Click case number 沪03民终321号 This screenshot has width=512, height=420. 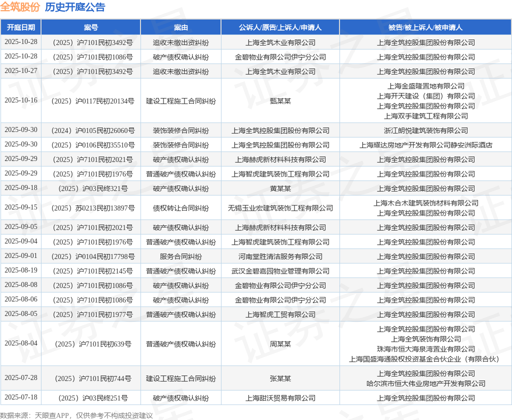(93, 189)
